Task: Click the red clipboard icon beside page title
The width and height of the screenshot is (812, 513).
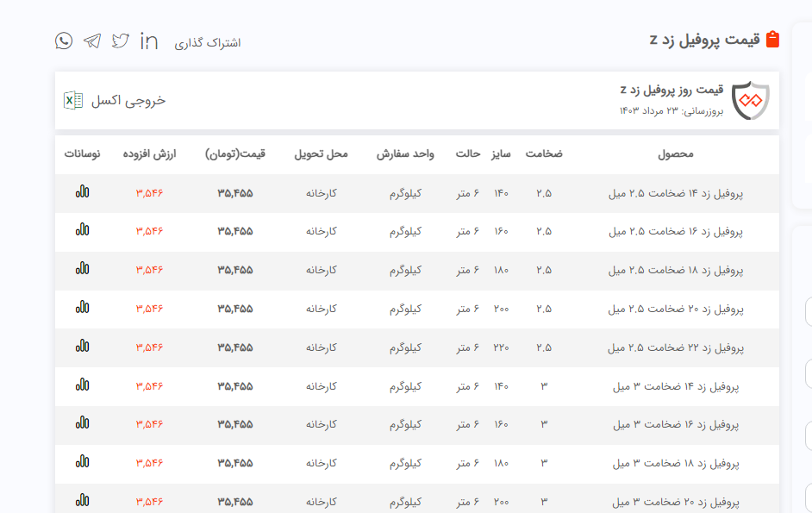Action: pos(772,40)
